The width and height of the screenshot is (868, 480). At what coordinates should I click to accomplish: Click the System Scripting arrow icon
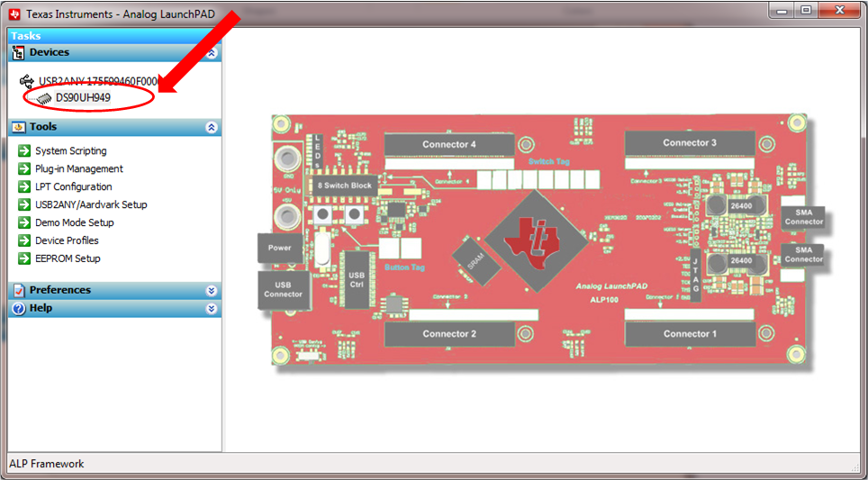click(24, 151)
